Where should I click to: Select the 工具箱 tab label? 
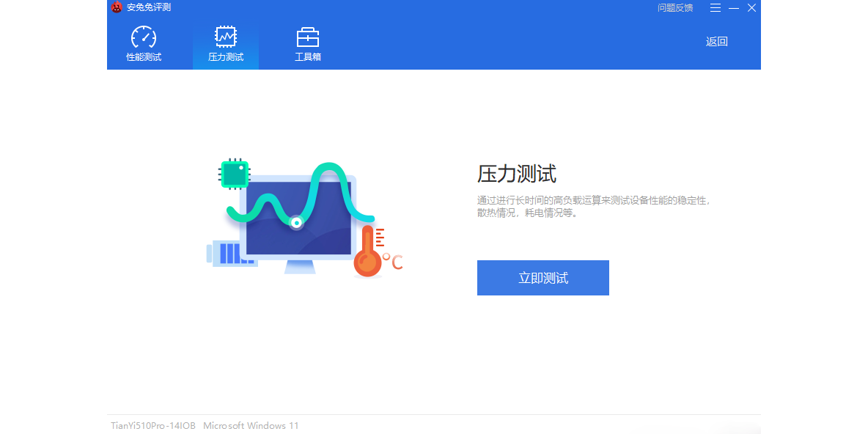point(307,57)
